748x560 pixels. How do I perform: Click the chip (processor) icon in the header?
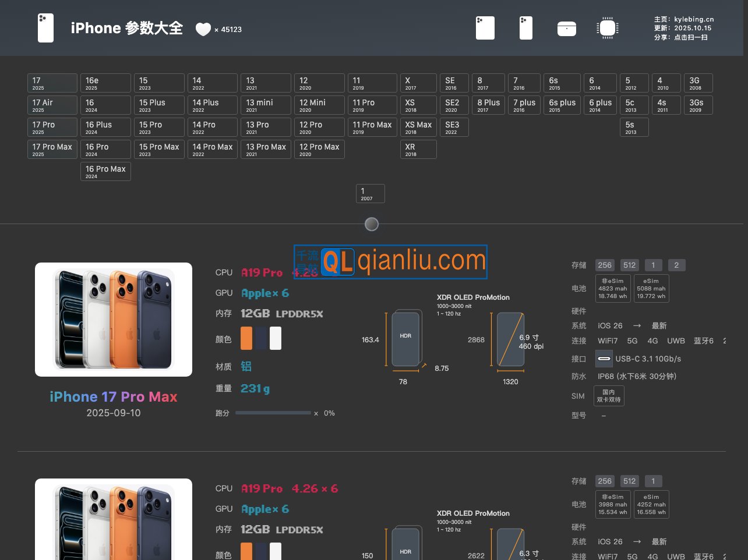607,27
